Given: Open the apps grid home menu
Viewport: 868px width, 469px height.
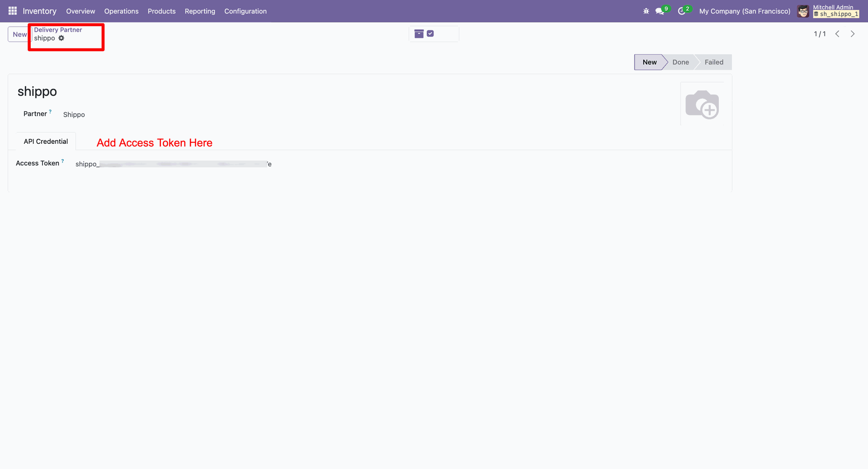Looking at the screenshot, I should tap(13, 11).
